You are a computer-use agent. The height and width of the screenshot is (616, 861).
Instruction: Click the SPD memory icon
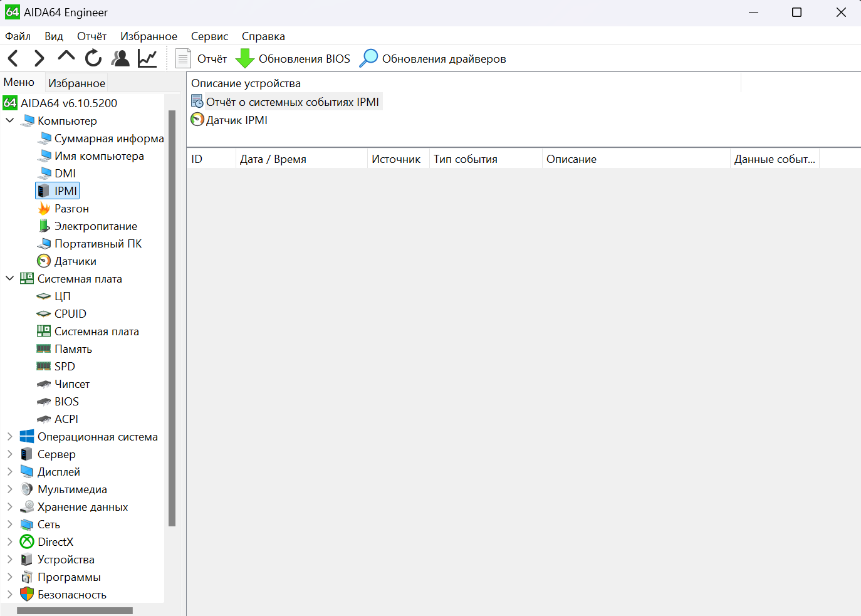pyautogui.click(x=44, y=366)
